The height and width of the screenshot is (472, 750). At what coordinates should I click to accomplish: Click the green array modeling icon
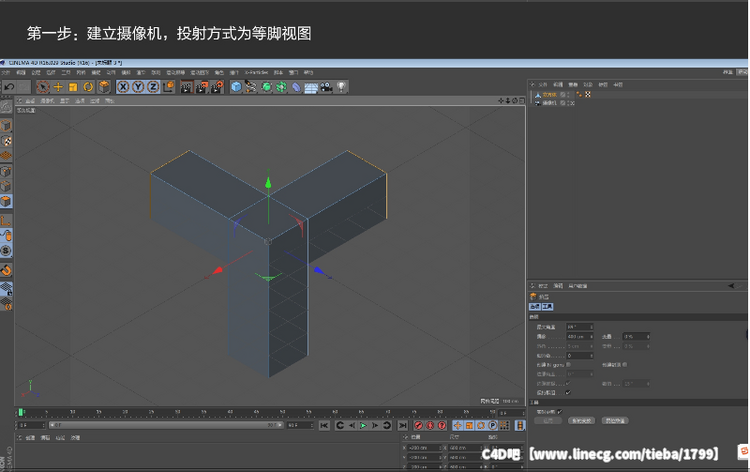(x=281, y=87)
